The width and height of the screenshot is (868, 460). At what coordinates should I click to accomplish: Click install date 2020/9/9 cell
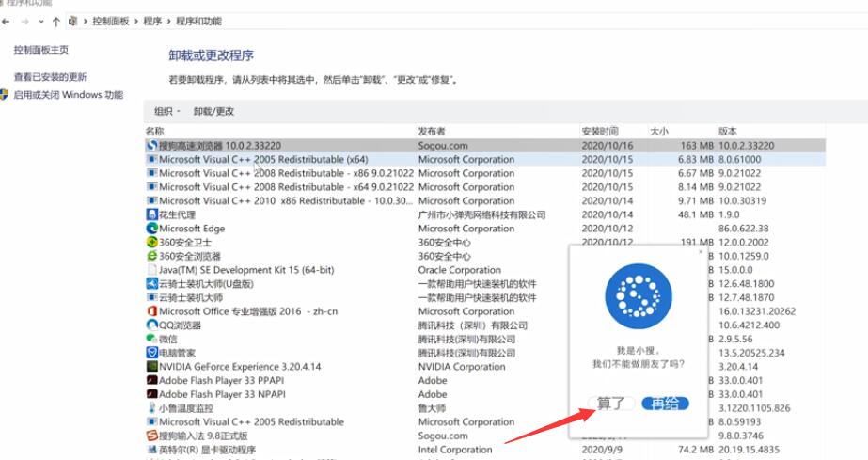(602, 450)
